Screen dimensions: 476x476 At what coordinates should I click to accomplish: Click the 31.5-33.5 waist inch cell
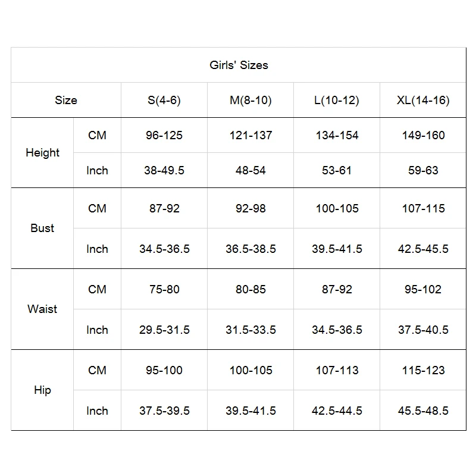coord(250,330)
